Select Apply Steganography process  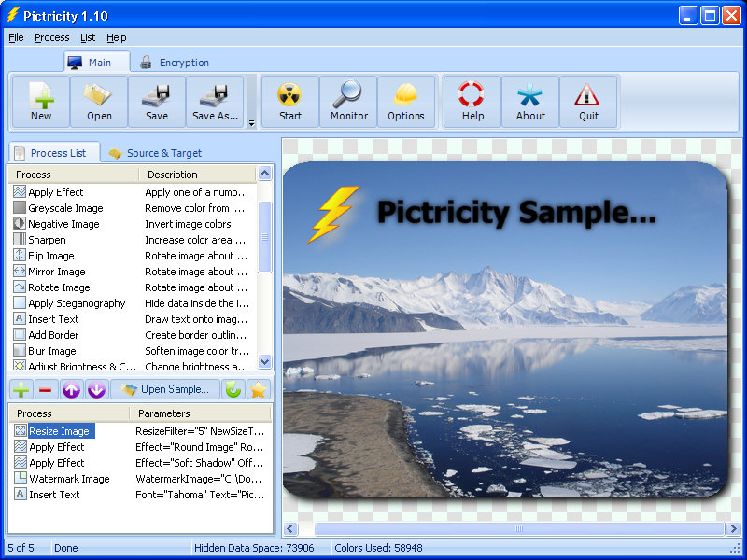[x=133, y=302]
